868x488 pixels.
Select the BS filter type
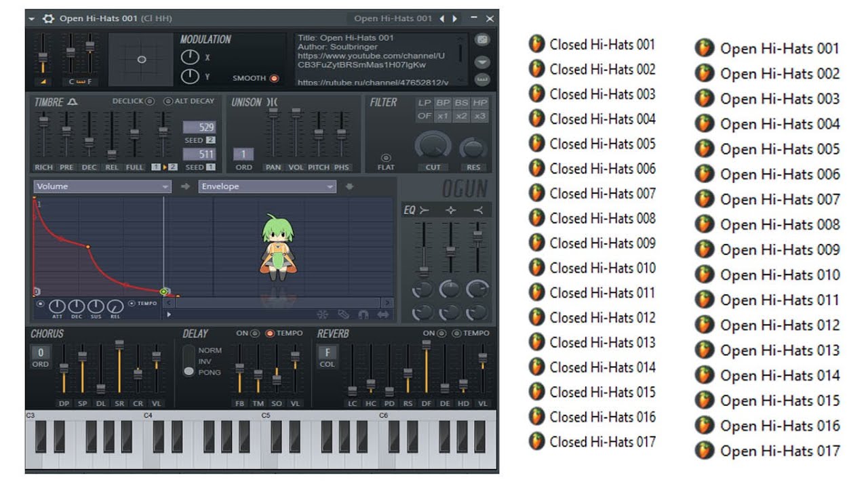(x=461, y=103)
